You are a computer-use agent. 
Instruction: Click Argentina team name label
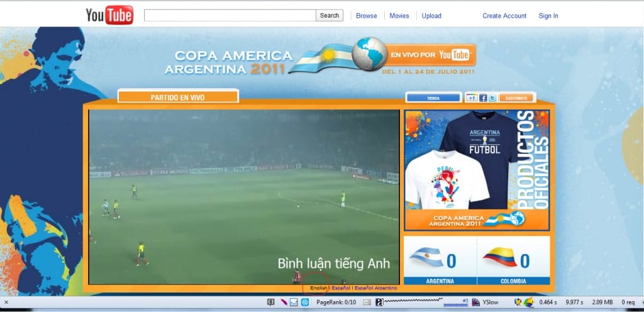point(440,281)
